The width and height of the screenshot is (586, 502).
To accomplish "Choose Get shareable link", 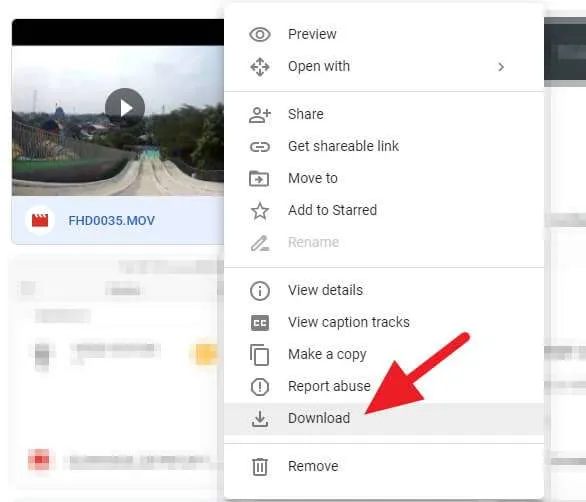I will click(x=384, y=147).
